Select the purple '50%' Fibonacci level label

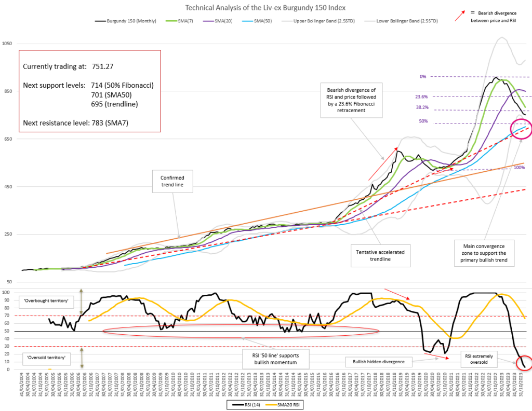tap(423, 121)
